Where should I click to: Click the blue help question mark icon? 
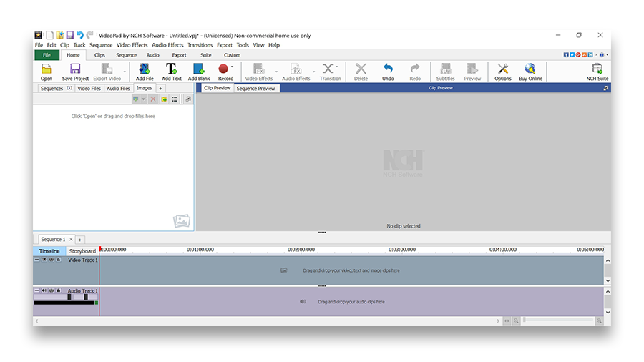pyautogui.click(x=602, y=54)
